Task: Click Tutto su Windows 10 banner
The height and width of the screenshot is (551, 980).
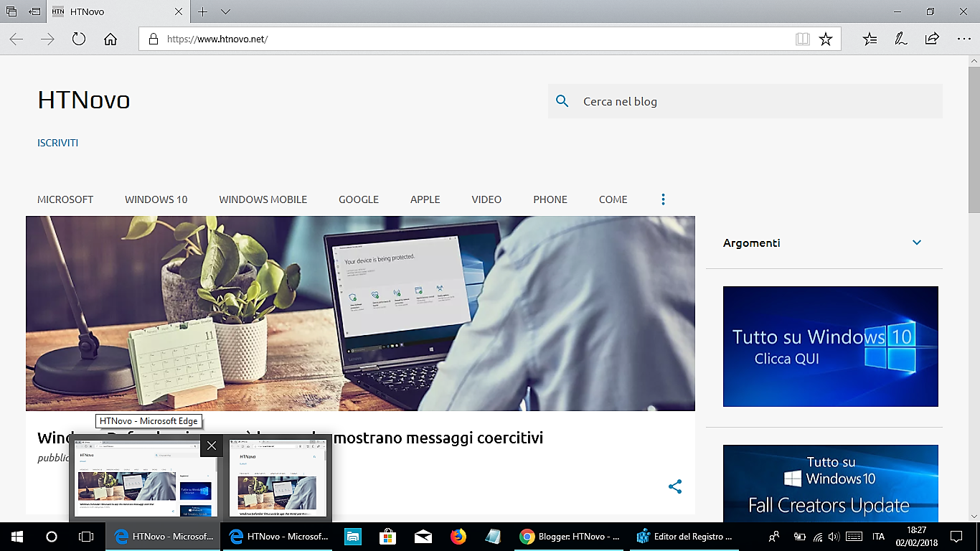Action: (x=831, y=347)
